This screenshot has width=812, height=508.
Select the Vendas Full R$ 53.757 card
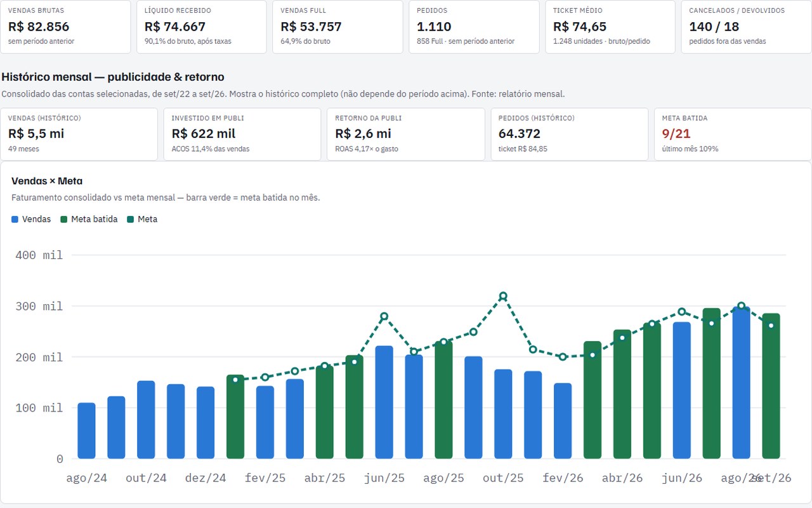coord(337,27)
